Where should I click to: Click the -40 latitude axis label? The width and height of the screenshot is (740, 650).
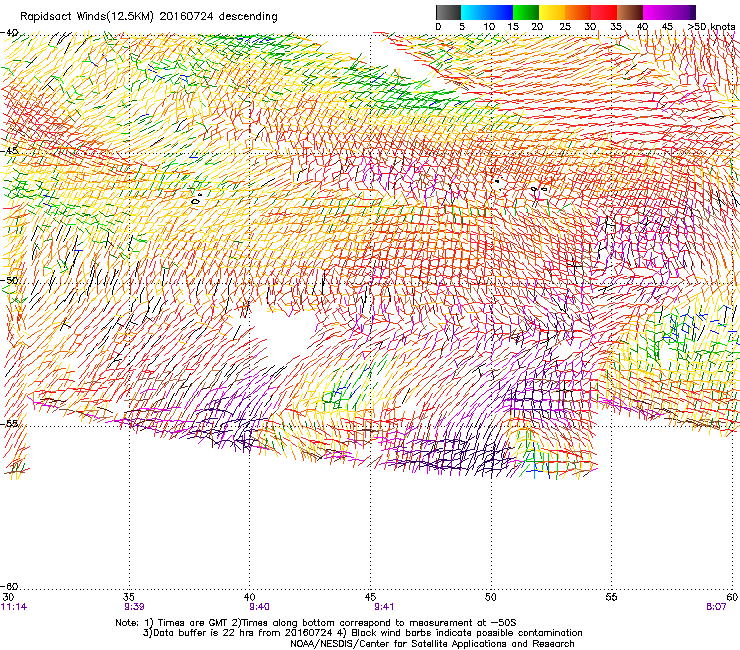point(9,33)
